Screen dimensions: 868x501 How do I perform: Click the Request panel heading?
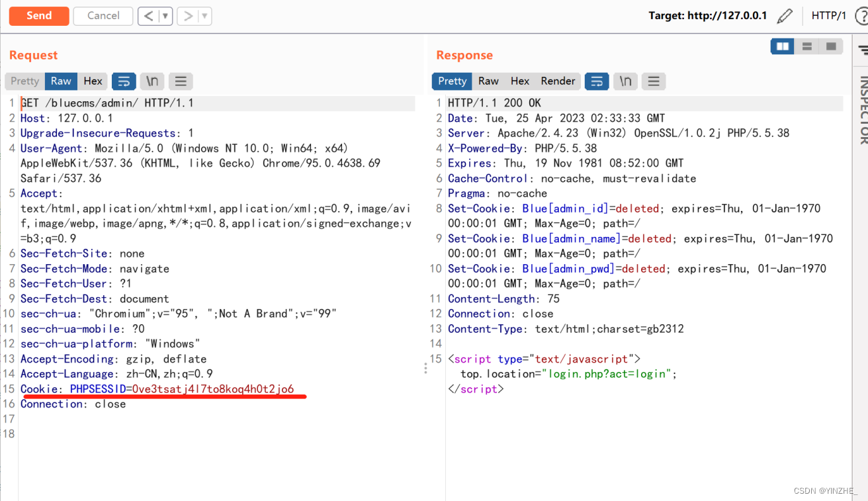point(33,55)
